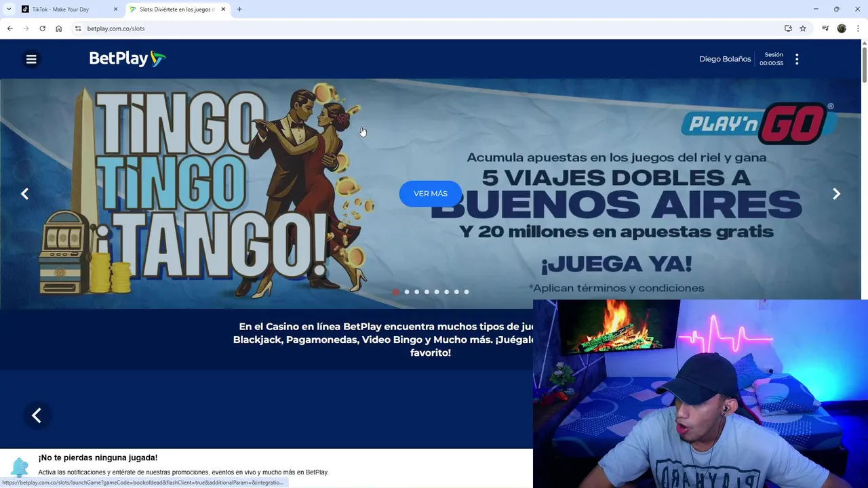868x488 pixels.
Task: Go forward in the browser
Action: pyautogui.click(x=26, y=28)
